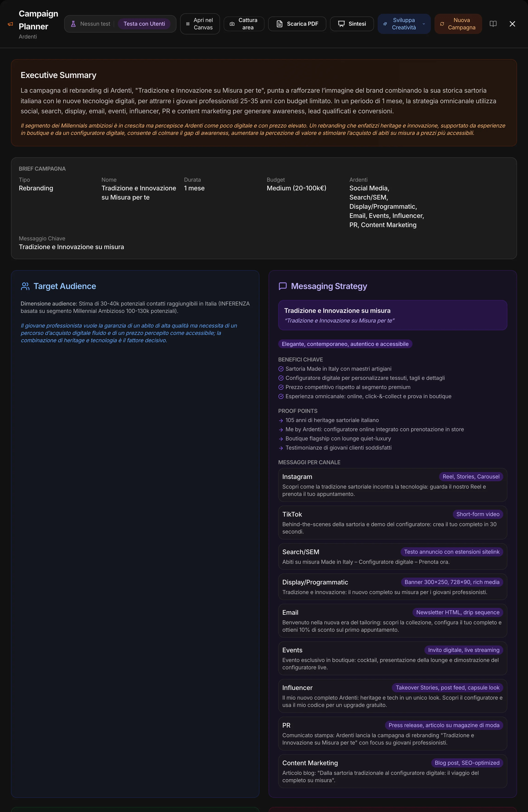Click the Reel, Stories, Carousel tag

(471, 477)
